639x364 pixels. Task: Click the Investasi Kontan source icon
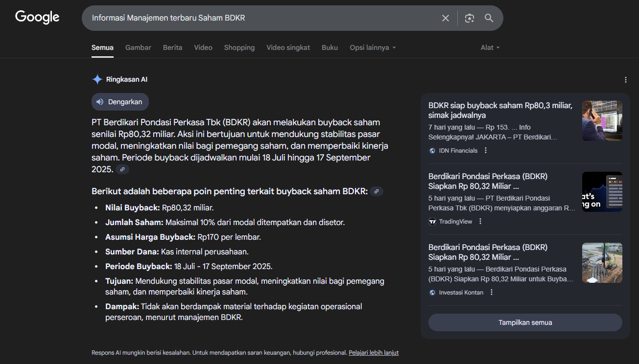click(432, 293)
